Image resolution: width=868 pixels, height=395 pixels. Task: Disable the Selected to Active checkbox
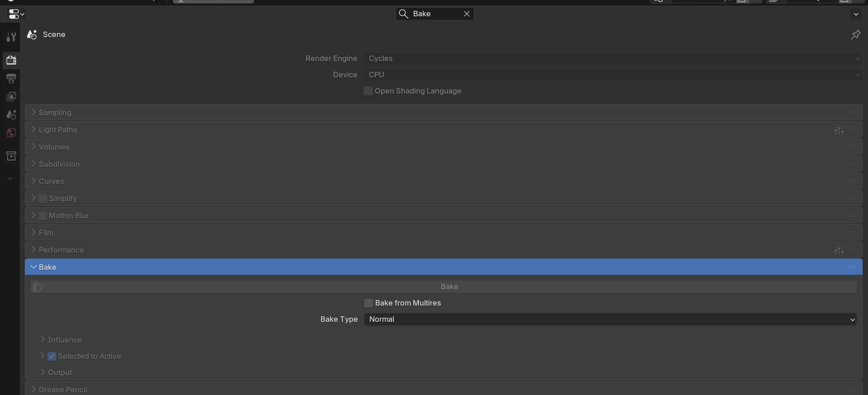point(52,357)
